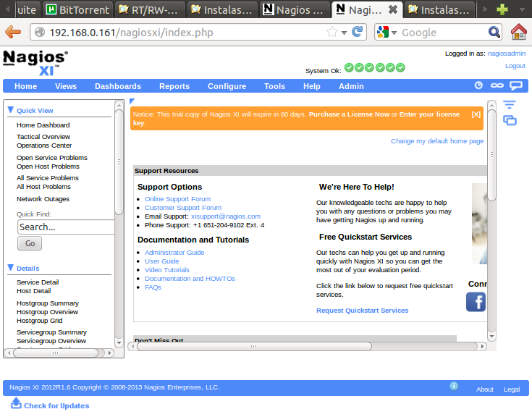Viewport: 532px width, 417px height.
Task: Click the chain permalink icon in navbar
Action: click(497, 85)
